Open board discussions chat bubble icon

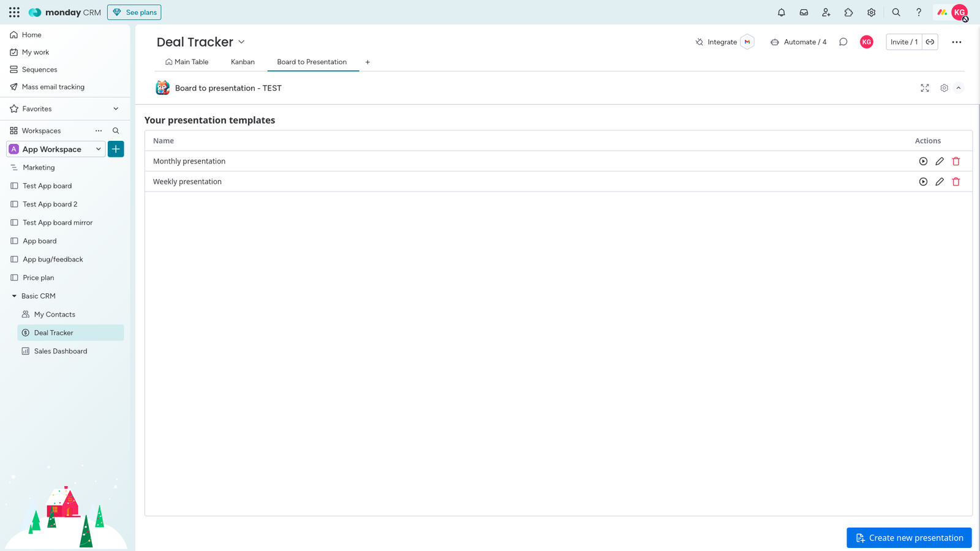tap(843, 42)
